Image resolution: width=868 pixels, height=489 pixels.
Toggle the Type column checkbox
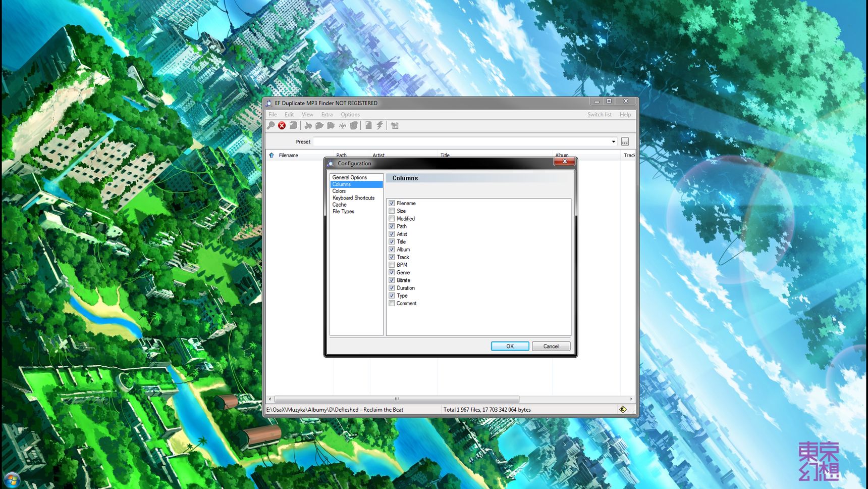392,296
